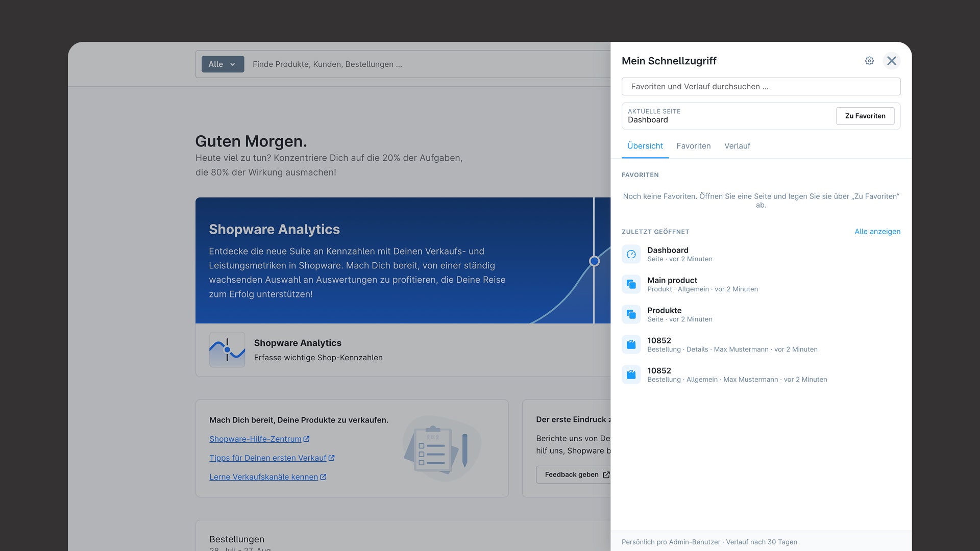The width and height of the screenshot is (980, 551).
Task: Switch to the Verlauf tab
Action: click(737, 146)
